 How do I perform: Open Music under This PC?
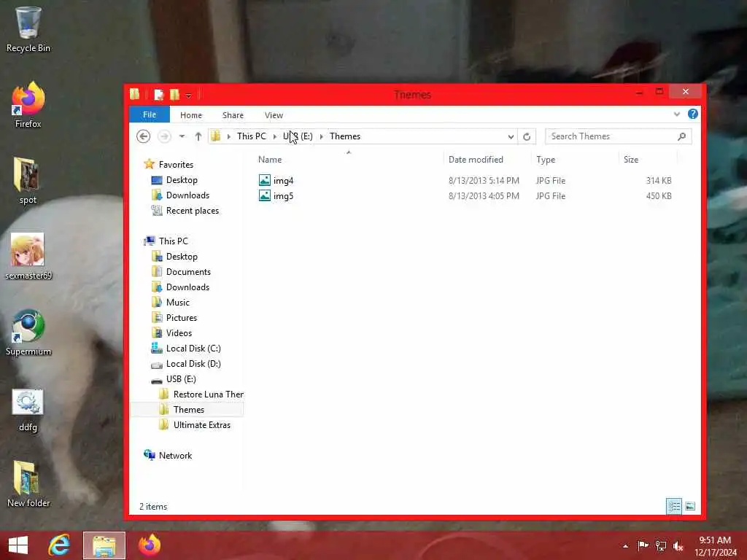(x=178, y=303)
